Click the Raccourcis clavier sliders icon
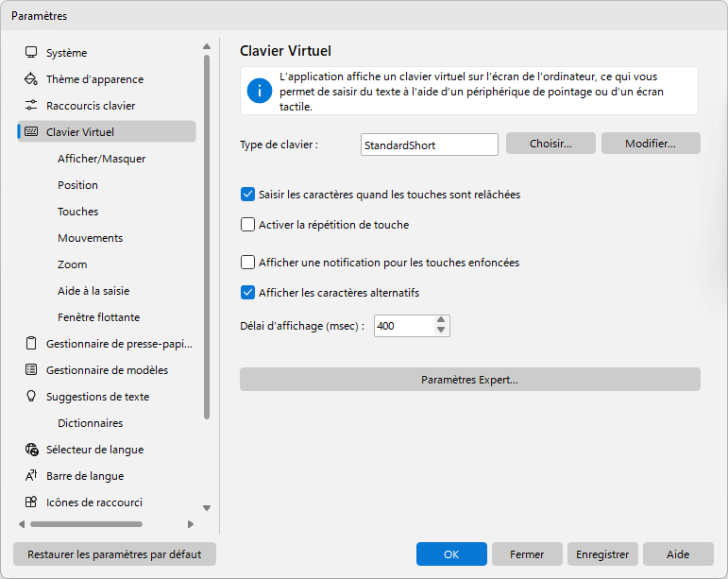The width and height of the screenshot is (728, 579). click(31, 106)
